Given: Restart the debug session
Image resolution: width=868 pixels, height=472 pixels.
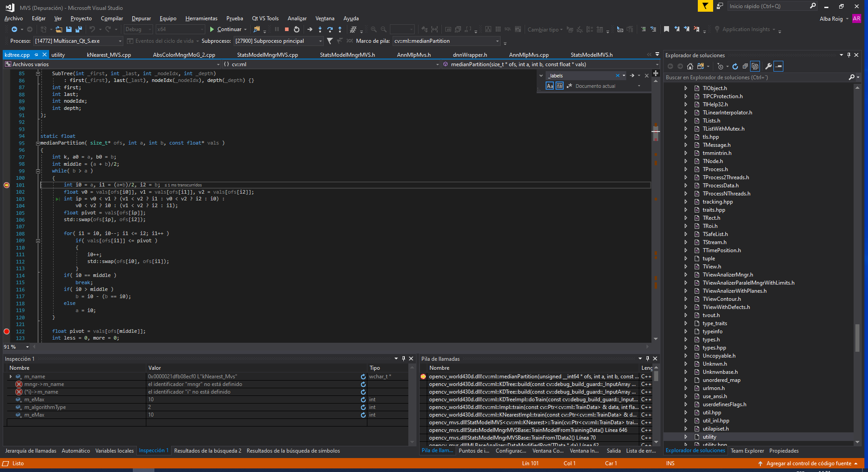Looking at the screenshot, I should pos(296,29).
